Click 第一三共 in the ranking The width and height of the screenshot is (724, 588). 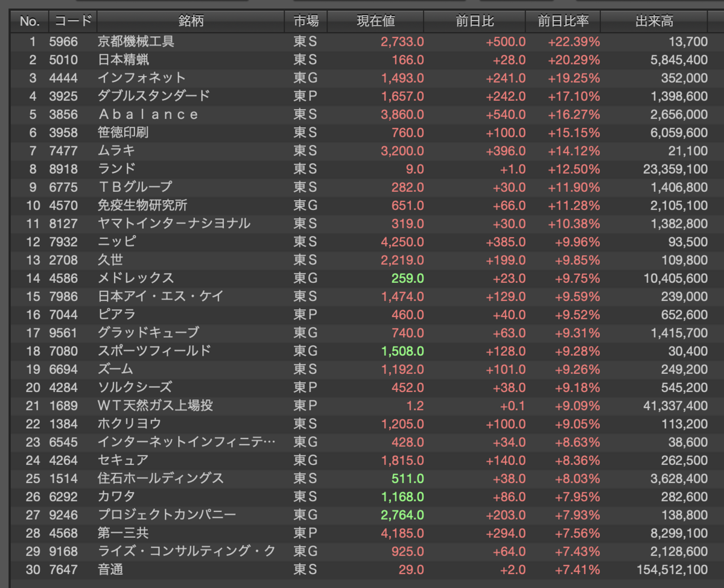123,533
